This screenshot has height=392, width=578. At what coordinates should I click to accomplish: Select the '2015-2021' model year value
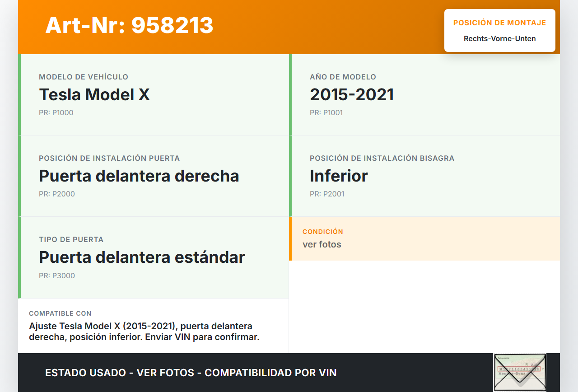[352, 94]
